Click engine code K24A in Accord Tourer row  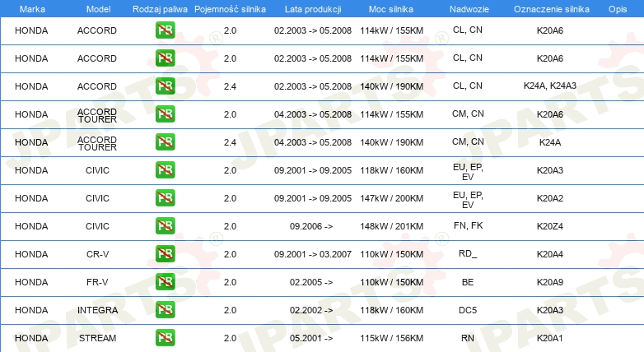550,142
